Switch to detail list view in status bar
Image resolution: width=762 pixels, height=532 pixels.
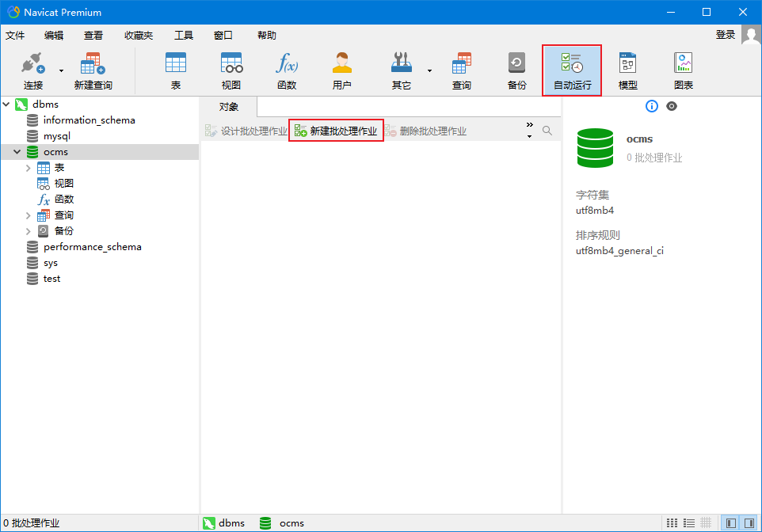pyautogui.click(x=688, y=523)
